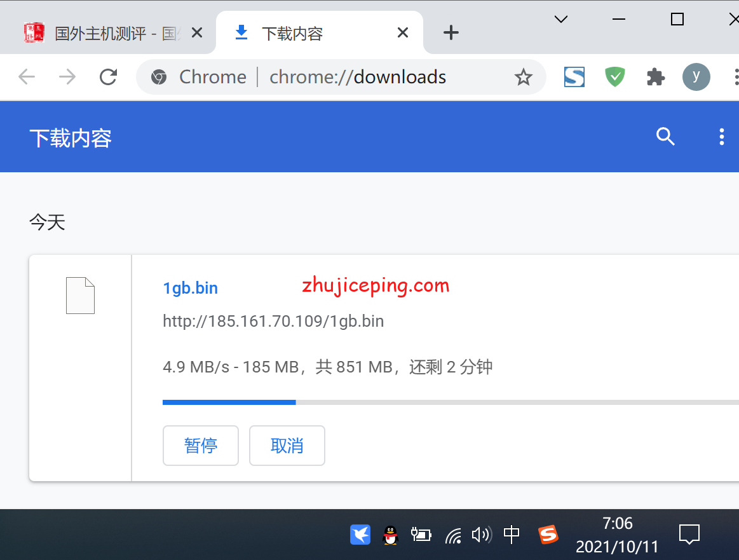Click the 下载内容 page title
This screenshot has width=739, height=560.
pos(71,138)
